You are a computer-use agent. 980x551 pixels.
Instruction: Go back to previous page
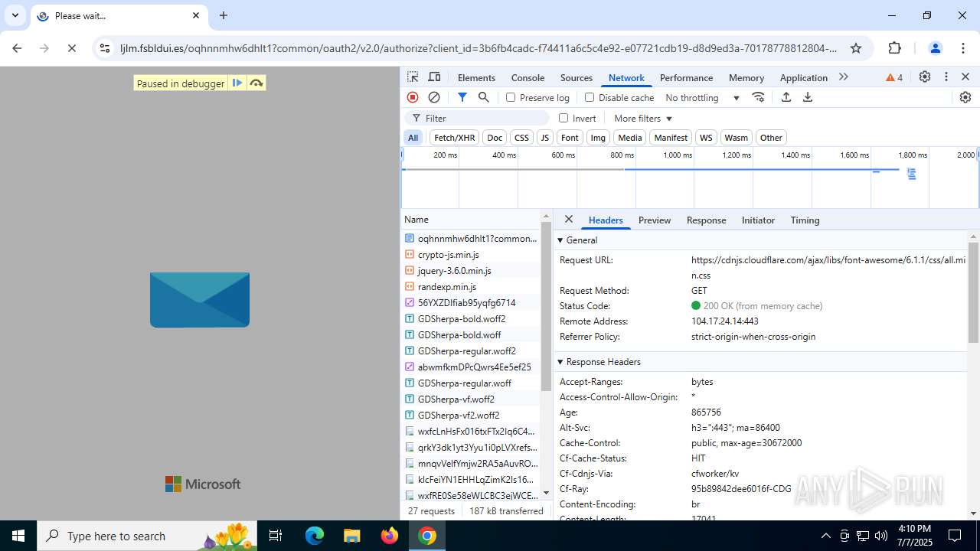click(x=17, y=48)
